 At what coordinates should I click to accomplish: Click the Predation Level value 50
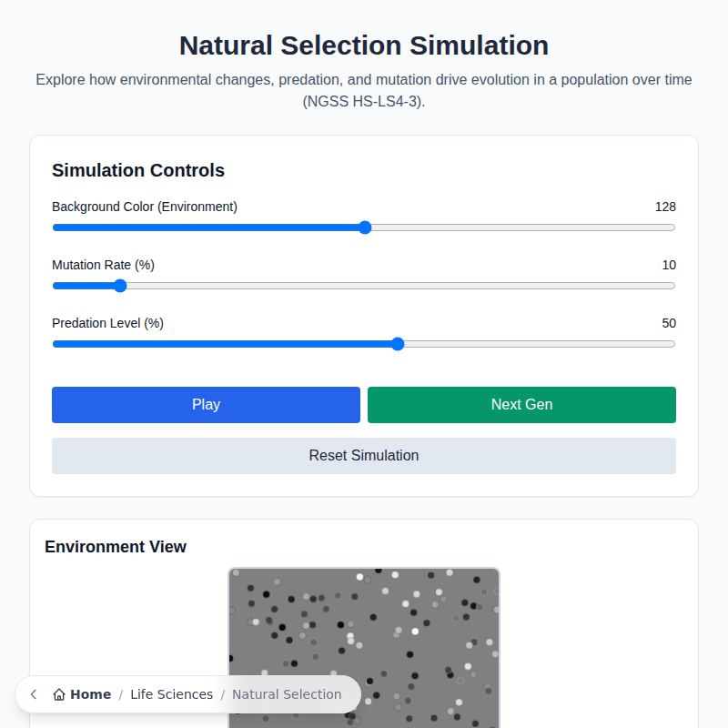(x=669, y=323)
